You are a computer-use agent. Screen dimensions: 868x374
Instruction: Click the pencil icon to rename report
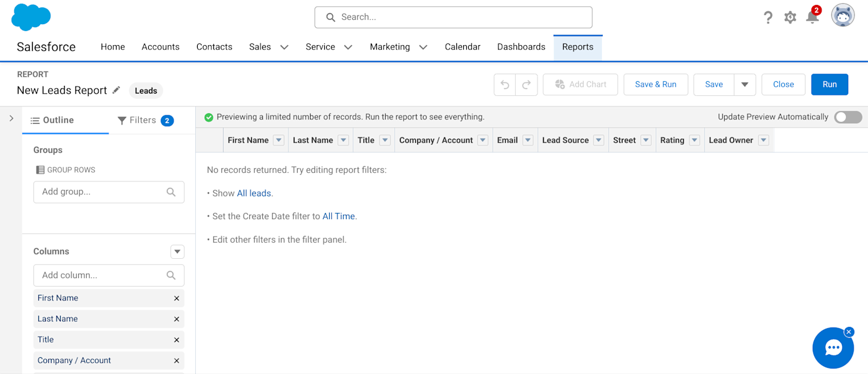click(116, 90)
